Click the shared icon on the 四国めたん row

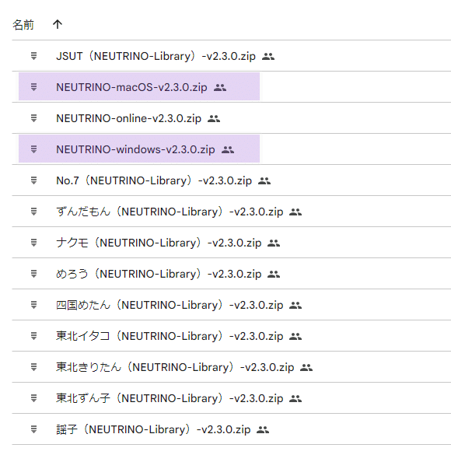click(x=295, y=306)
